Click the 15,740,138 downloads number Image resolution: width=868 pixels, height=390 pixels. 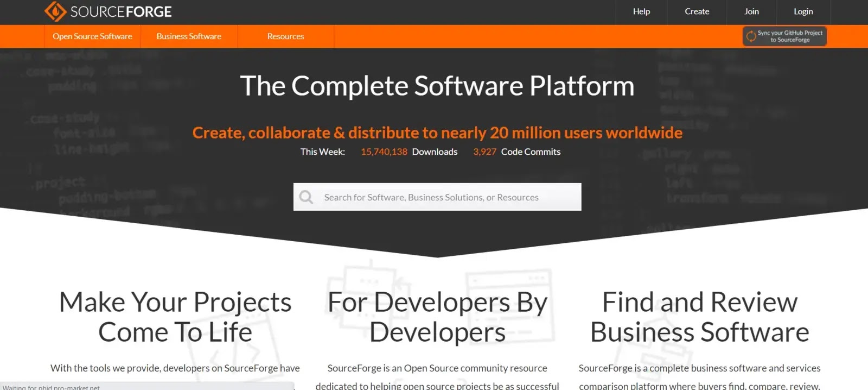point(384,152)
